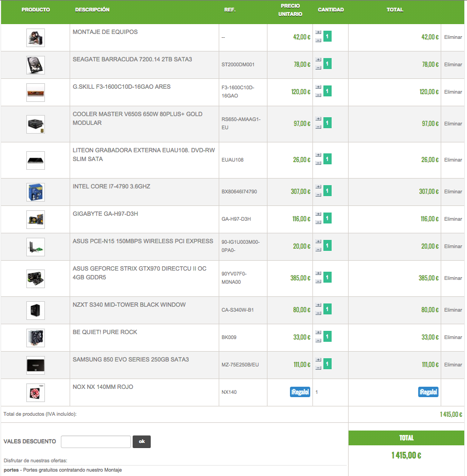Image resolution: width=467 pixels, height=476 pixels.
Task: Decrease quantity of Montaje de Equipos
Action: 318,40
